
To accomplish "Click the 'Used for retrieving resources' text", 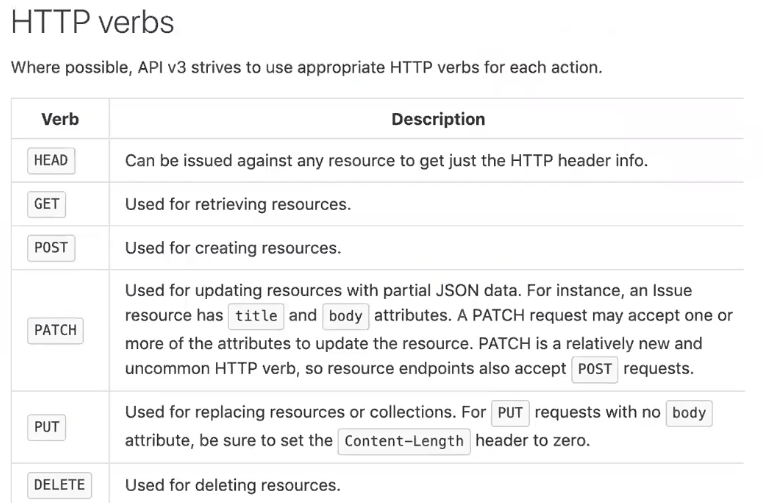I will (237, 204).
